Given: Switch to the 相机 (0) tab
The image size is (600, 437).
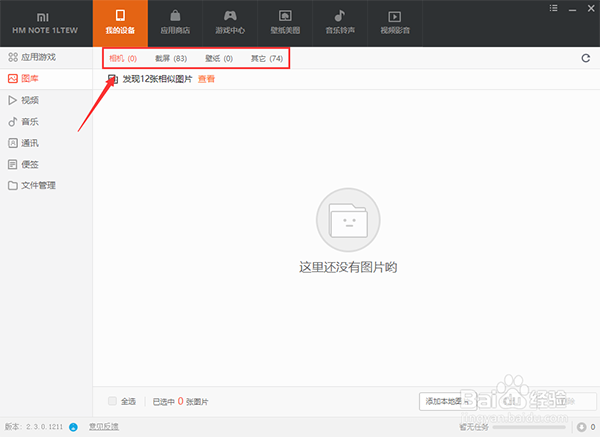Looking at the screenshot, I should coord(123,59).
